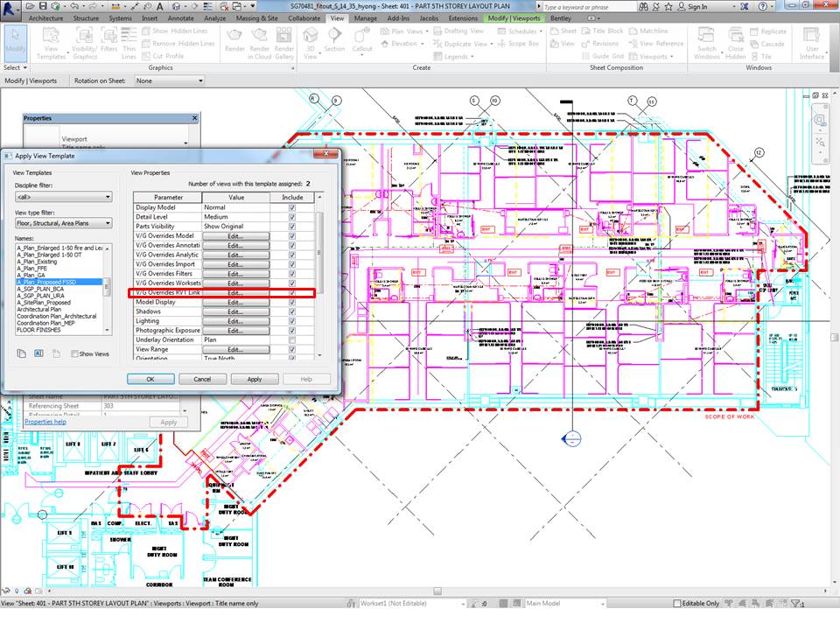Apply the selected view template

click(255, 379)
